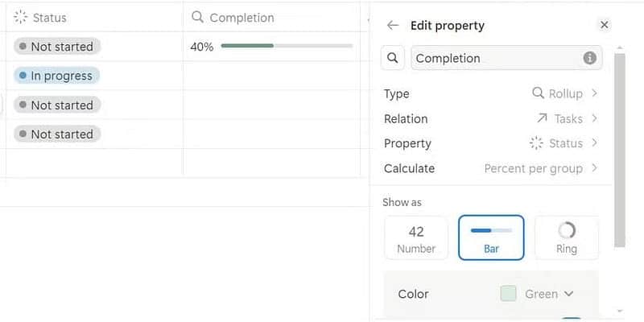
Task: Select the Number display option
Action: (x=416, y=237)
